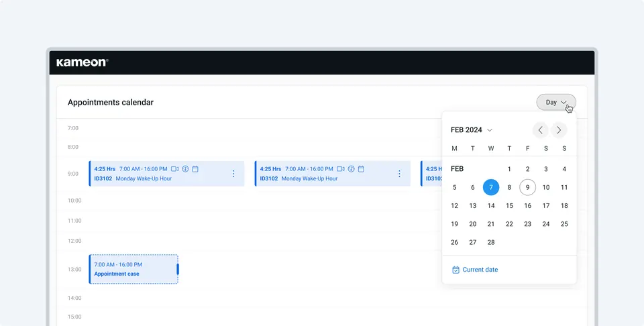Viewport: 644px width, 326px height.
Task: Choose February 24 in the date picker
Action: (546, 224)
